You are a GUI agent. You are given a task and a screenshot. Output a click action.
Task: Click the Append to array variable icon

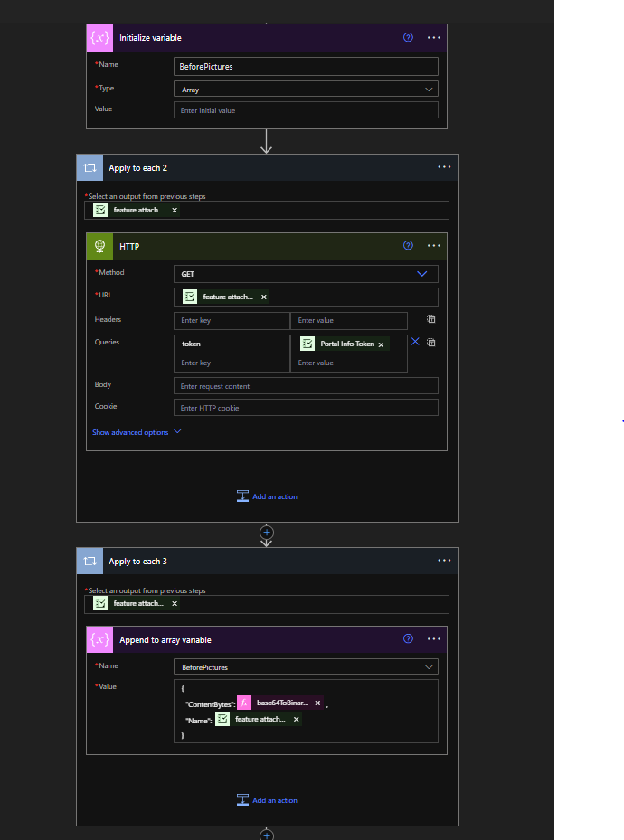click(x=99, y=639)
